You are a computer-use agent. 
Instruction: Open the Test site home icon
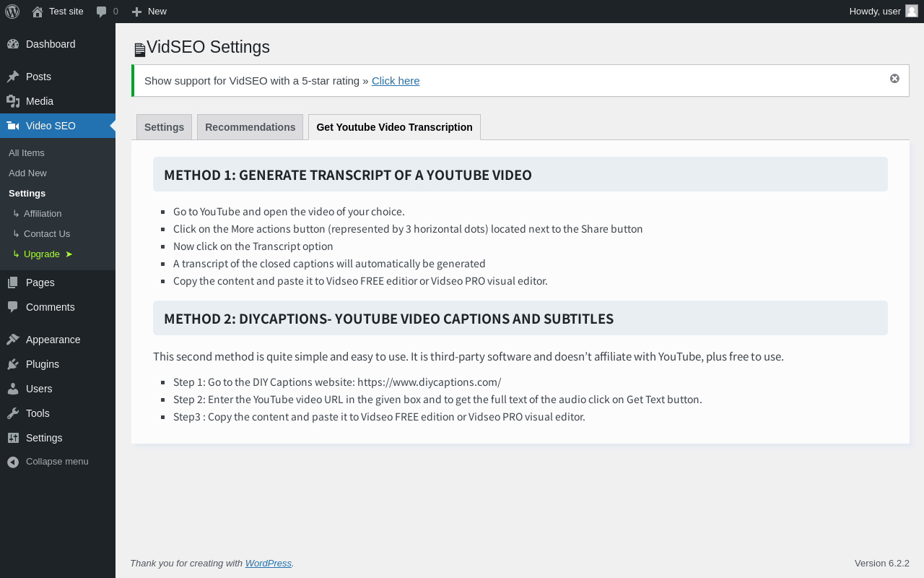[x=38, y=12]
